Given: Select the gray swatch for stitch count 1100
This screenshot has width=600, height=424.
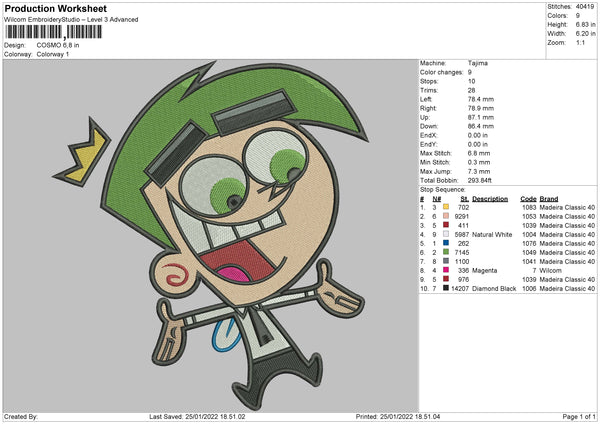Looking at the screenshot, I should point(446,261).
